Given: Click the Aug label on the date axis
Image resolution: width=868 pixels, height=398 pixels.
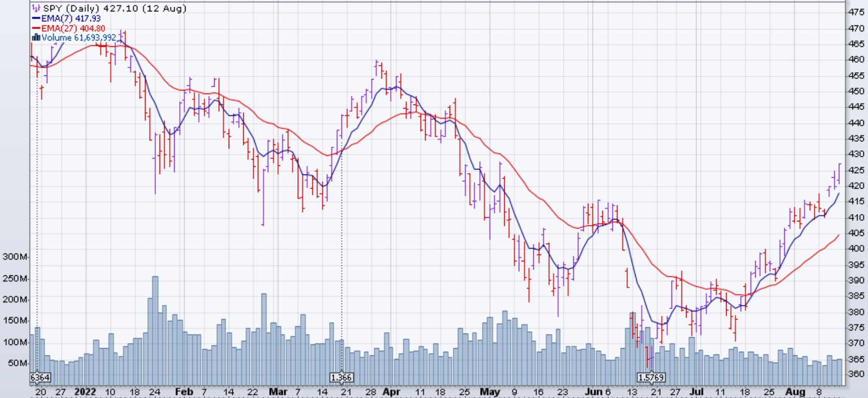Looking at the screenshot, I should click(795, 392).
